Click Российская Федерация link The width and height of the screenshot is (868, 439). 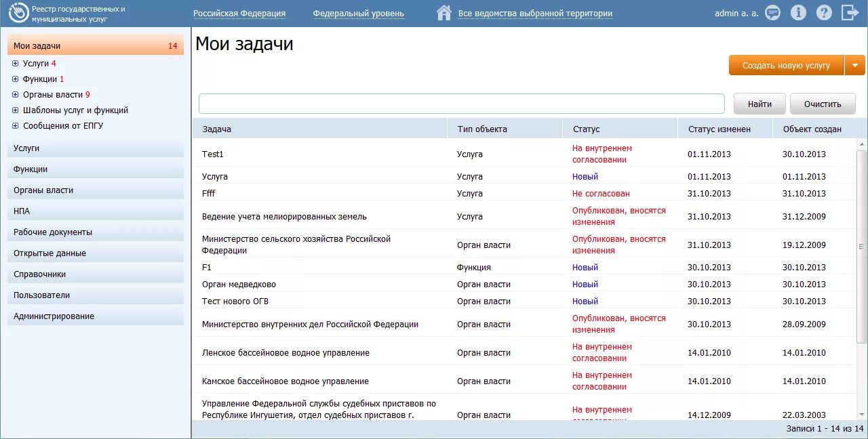click(239, 14)
